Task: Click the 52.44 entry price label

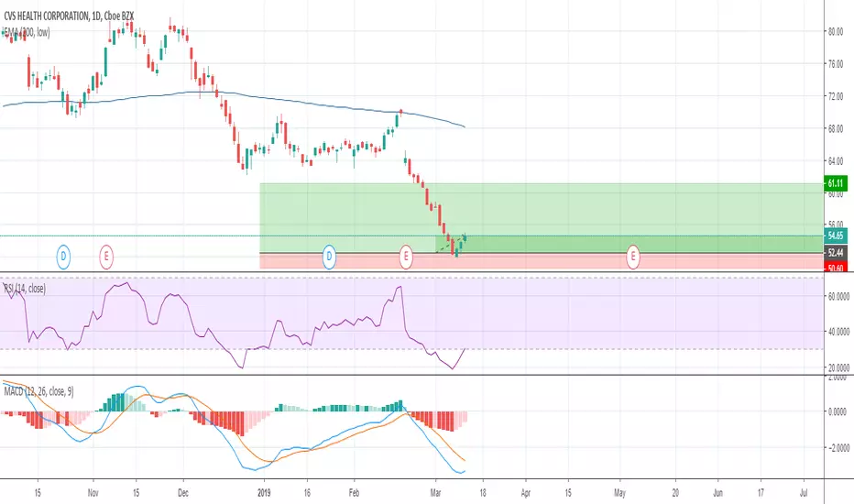Action: coord(836,253)
